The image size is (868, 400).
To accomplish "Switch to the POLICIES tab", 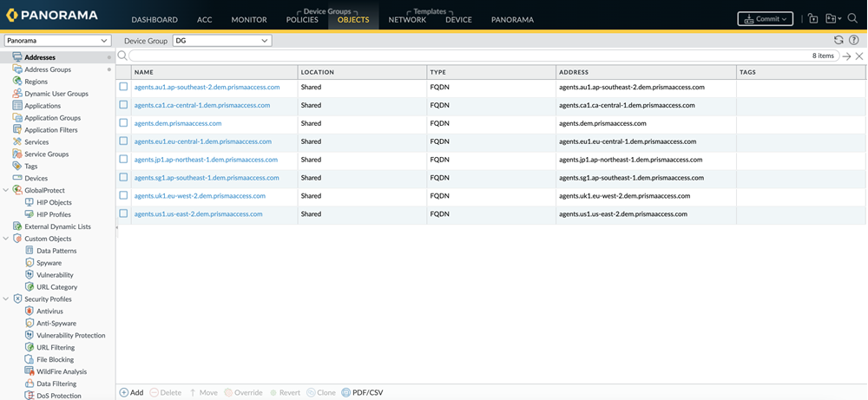I will point(302,20).
